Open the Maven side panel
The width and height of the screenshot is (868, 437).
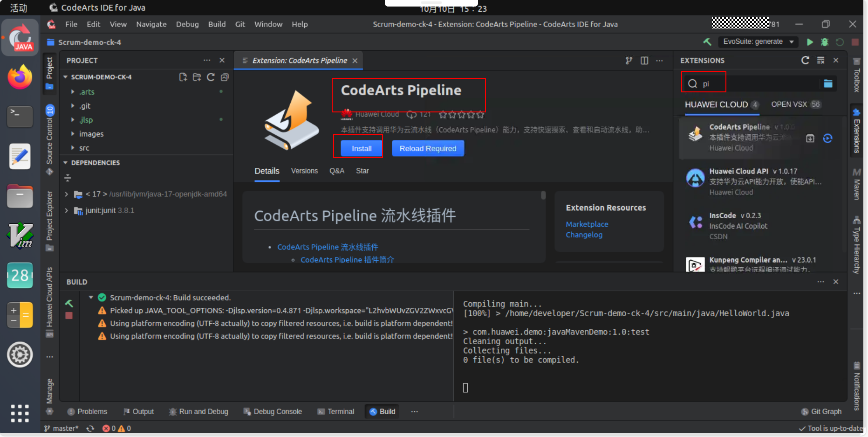click(856, 184)
